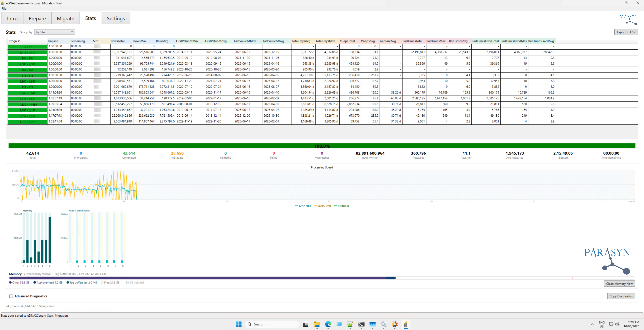Click the 2.15:49:05 Elapsed total
Image resolution: width=644 pixels, height=330 pixels.
pos(563,153)
